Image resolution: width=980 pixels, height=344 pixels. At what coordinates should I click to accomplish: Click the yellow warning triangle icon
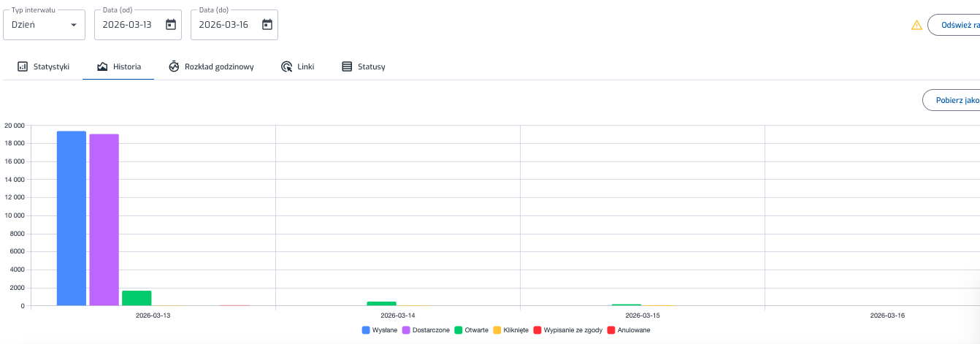[916, 25]
